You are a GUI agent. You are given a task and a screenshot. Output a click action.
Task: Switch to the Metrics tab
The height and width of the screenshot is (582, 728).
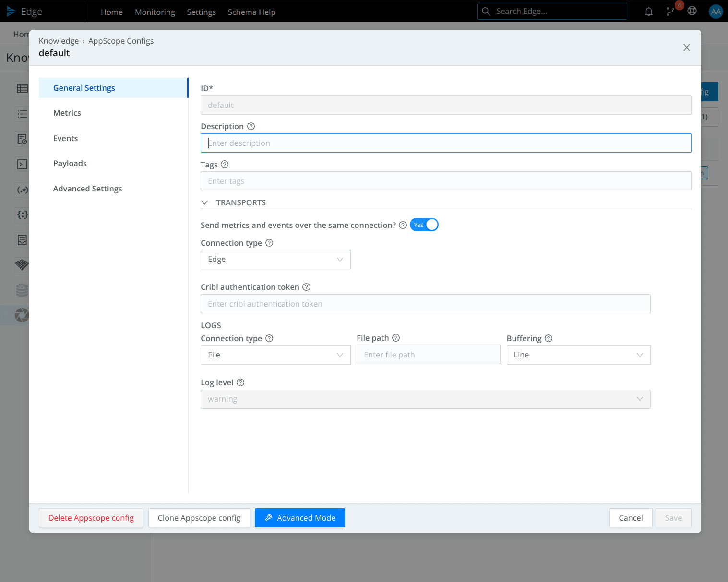click(67, 113)
